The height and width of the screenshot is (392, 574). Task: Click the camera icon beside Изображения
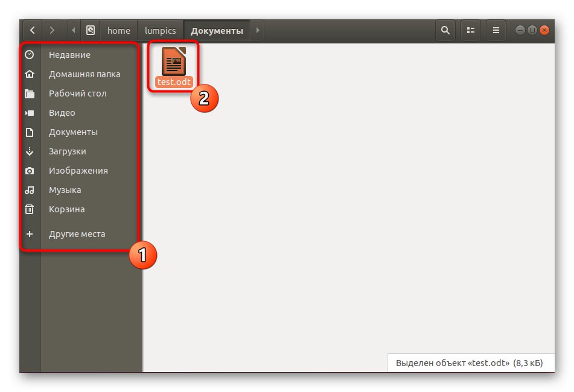[30, 171]
